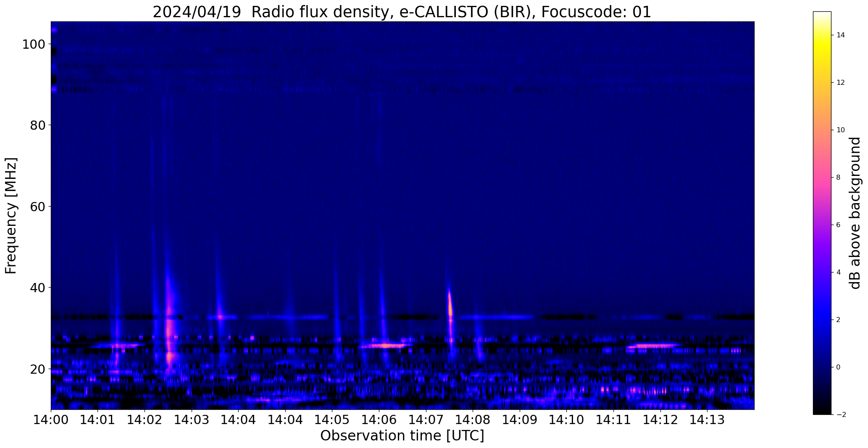
Task: Click the 14:02 time tick label
Action: click(x=145, y=419)
